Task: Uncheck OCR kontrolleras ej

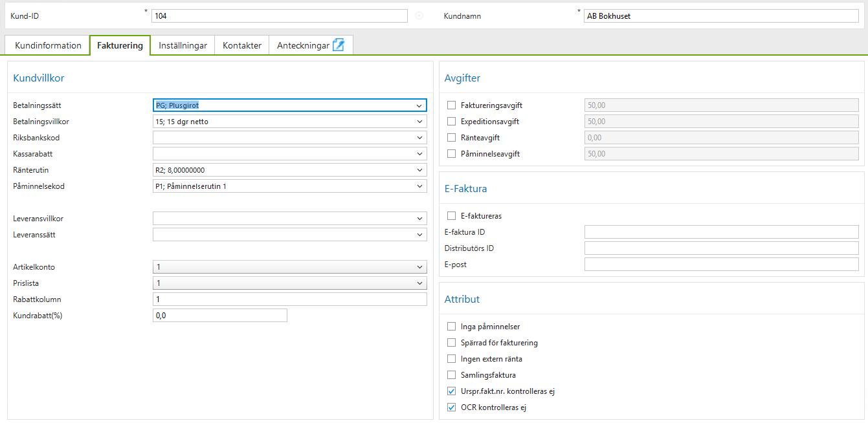Action: (x=451, y=407)
